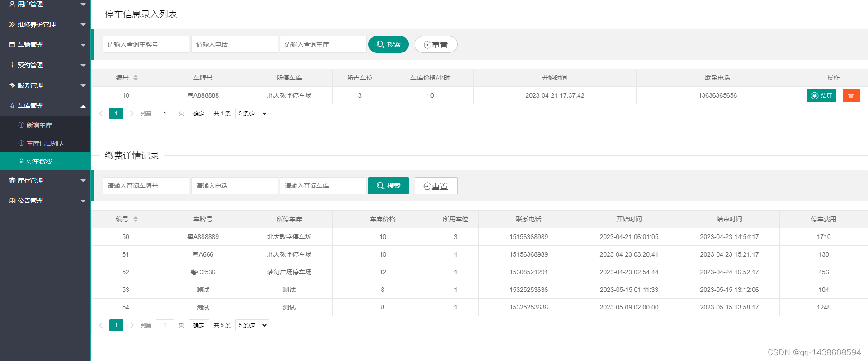Open 车库信息列表 menu item
This screenshot has width=868, height=361.
coord(46,143)
